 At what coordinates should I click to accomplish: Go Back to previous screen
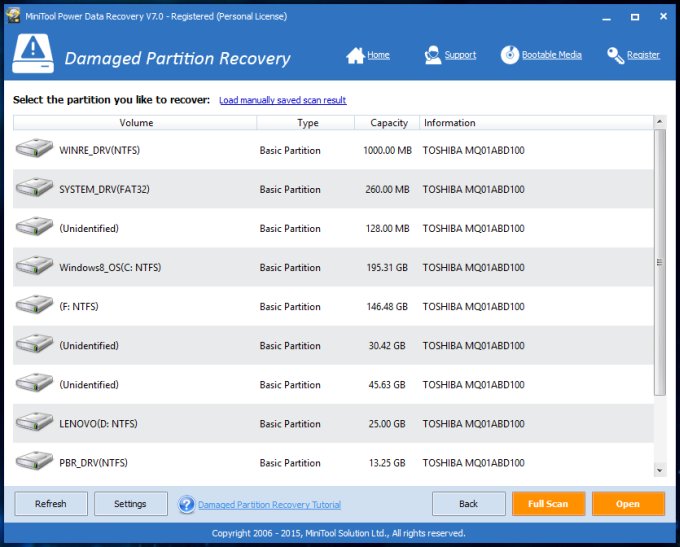[x=468, y=504]
